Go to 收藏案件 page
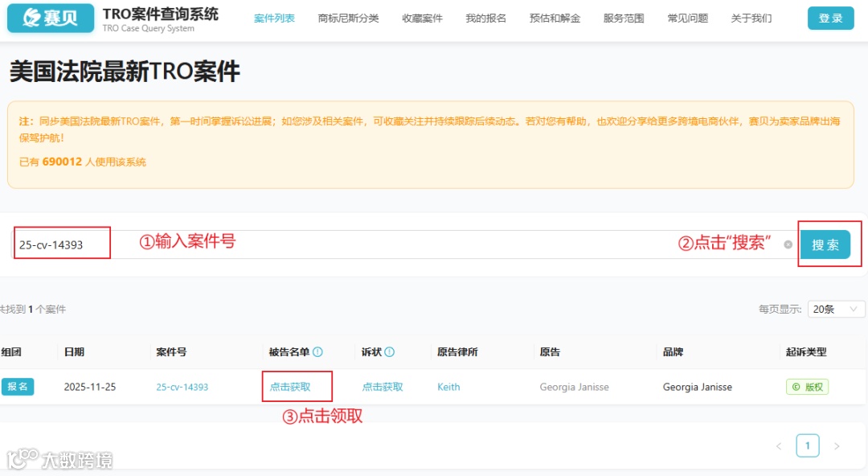 [422, 18]
